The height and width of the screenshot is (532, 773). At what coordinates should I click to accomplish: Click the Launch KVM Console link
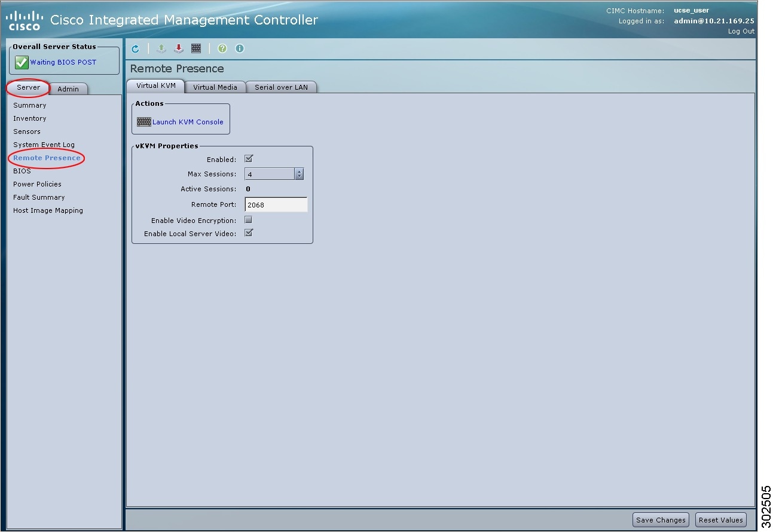(187, 121)
